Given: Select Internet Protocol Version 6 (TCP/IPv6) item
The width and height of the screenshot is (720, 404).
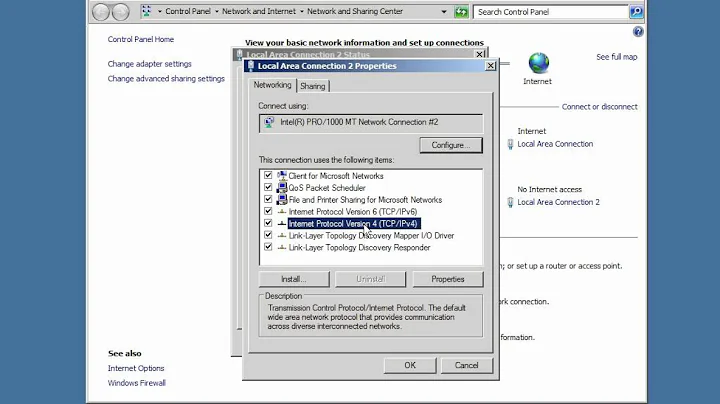Looking at the screenshot, I should pos(353,212).
